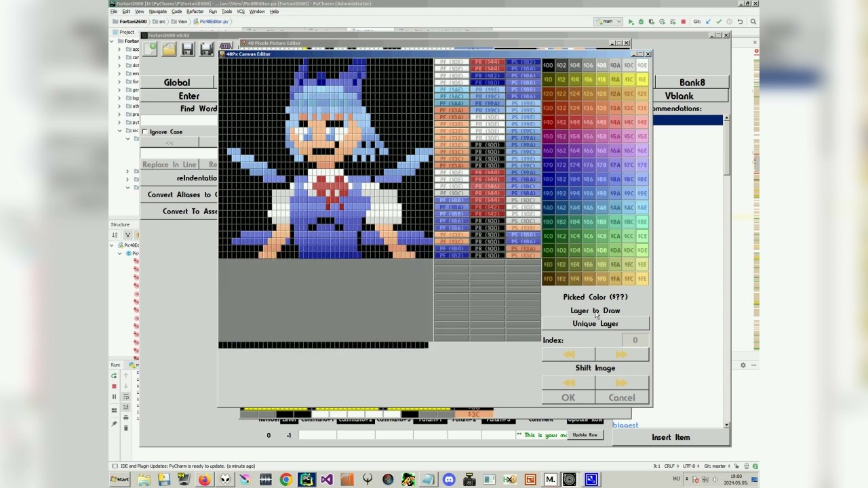This screenshot has height=488, width=868.
Task: Select the $86 blue color swatch
Action: point(588,179)
